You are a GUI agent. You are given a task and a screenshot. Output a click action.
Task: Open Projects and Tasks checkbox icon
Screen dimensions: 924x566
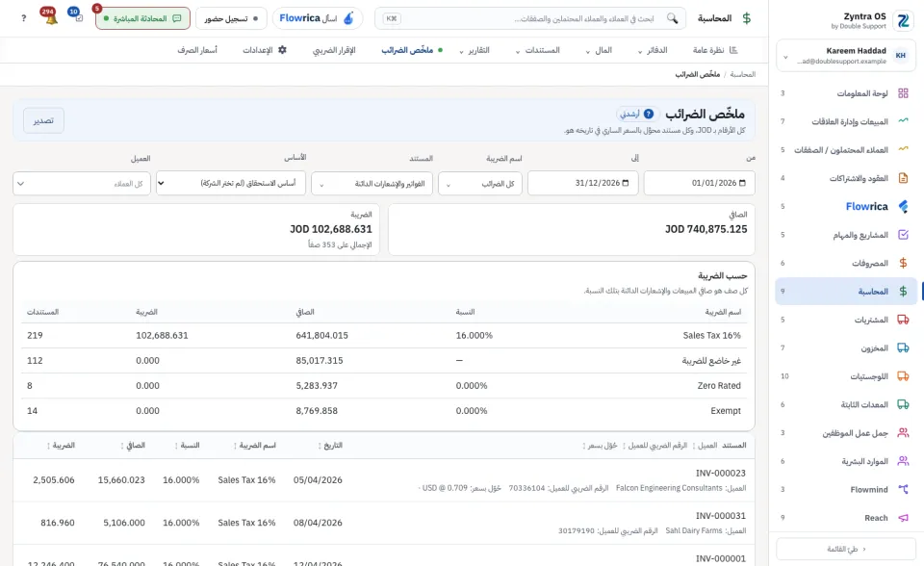click(903, 235)
